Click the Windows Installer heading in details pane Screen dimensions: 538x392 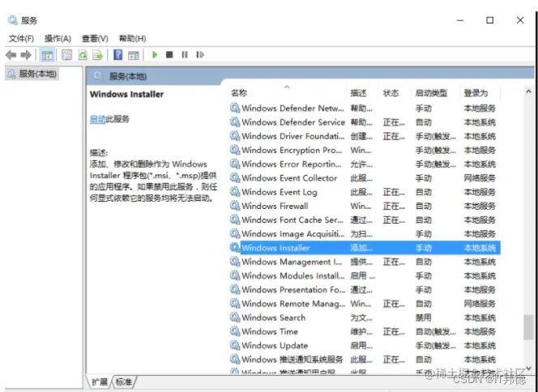126,94
